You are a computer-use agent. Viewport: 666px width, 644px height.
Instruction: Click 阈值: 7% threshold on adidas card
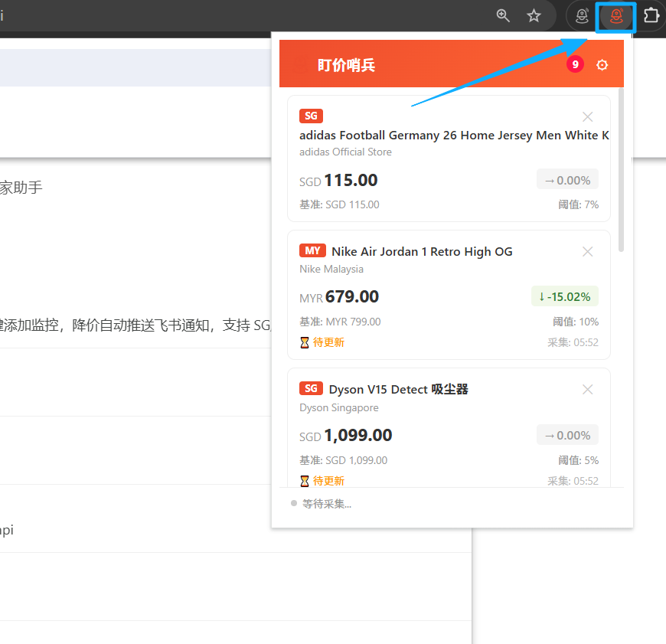pyautogui.click(x=578, y=204)
